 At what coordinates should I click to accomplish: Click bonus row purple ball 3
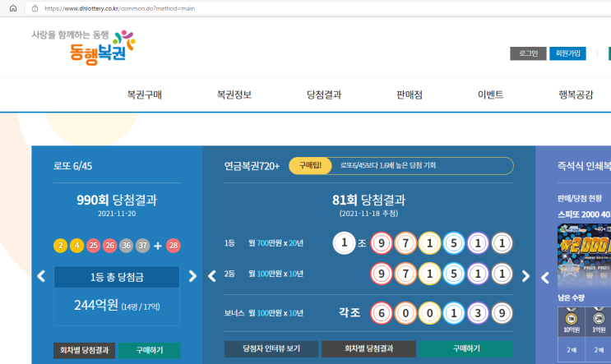[x=478, y=313]
